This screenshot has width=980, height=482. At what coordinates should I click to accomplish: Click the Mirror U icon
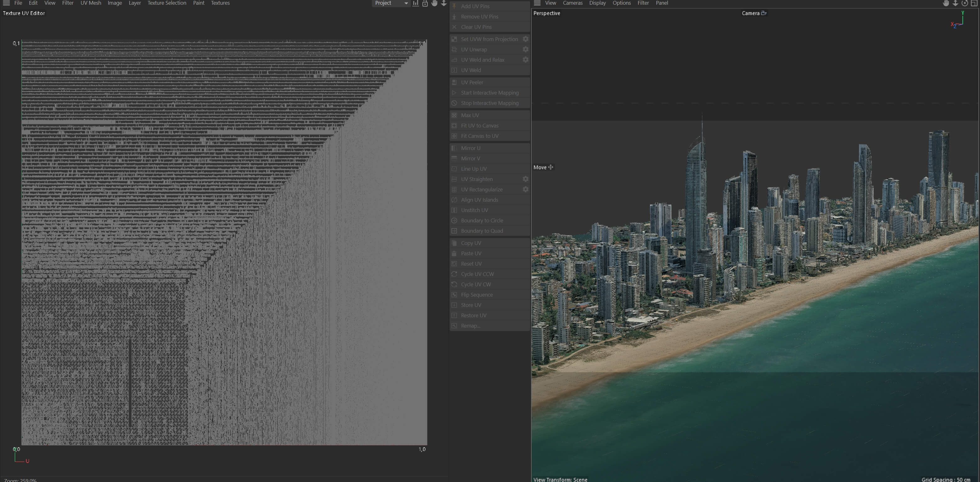pos(454,148)
